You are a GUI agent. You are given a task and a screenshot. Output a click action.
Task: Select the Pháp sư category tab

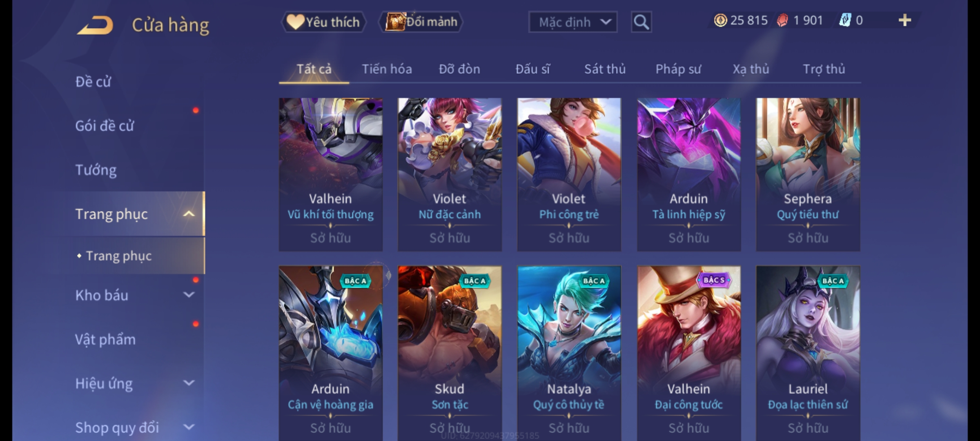[x=678, y=69]
